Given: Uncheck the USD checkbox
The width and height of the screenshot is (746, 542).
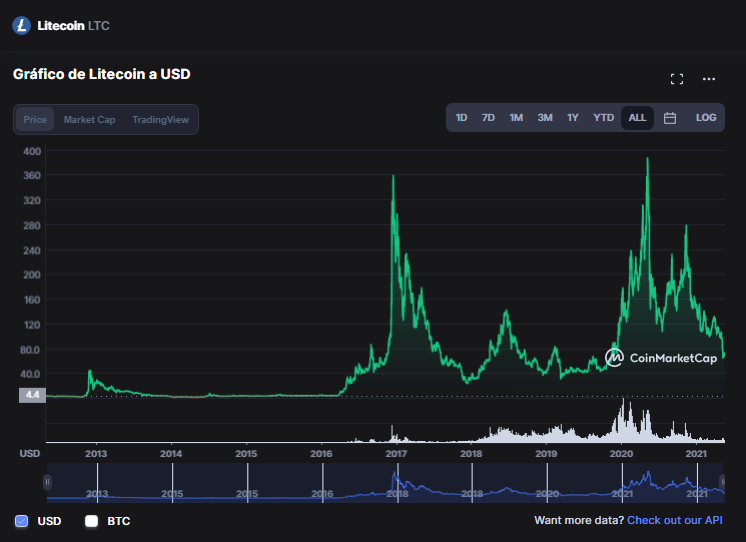Looking at the screenshot, I should pyautogui.click(x=21, y=521).
